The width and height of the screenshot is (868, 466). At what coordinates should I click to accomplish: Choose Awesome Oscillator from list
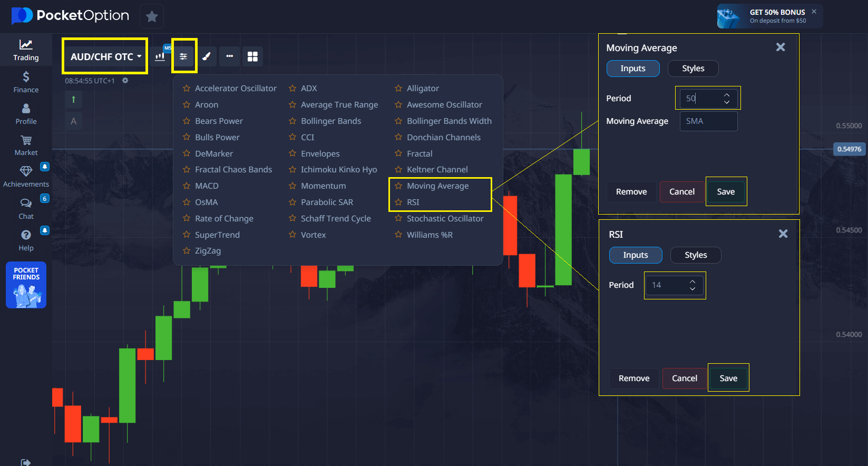pos(444,105)
